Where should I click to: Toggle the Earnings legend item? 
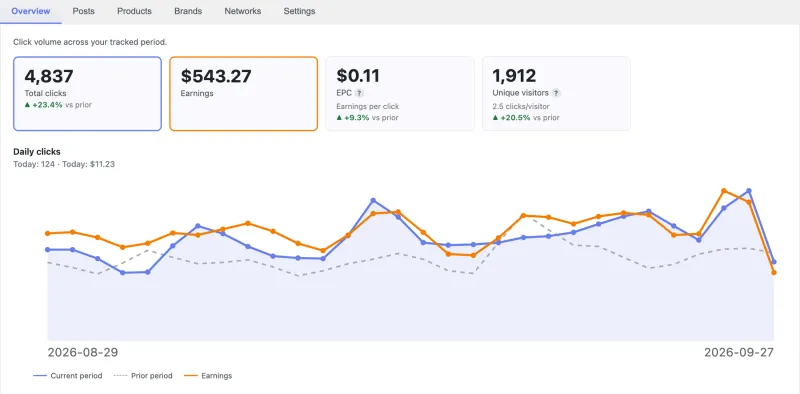tap(208, 376)
